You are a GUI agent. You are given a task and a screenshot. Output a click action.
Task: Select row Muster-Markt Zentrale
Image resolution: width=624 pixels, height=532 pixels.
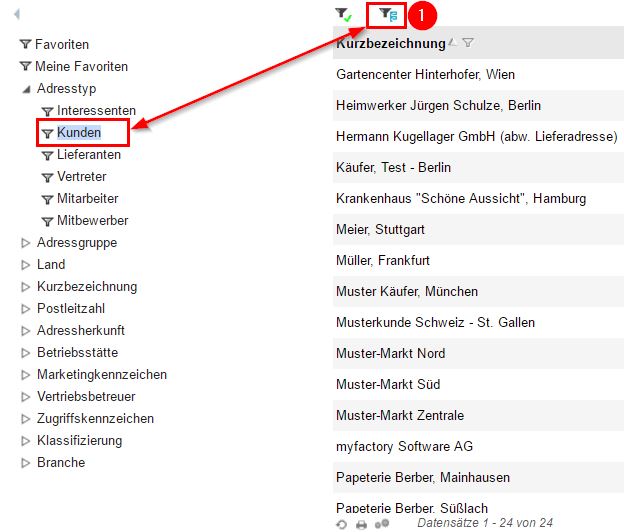pos(478,416)
